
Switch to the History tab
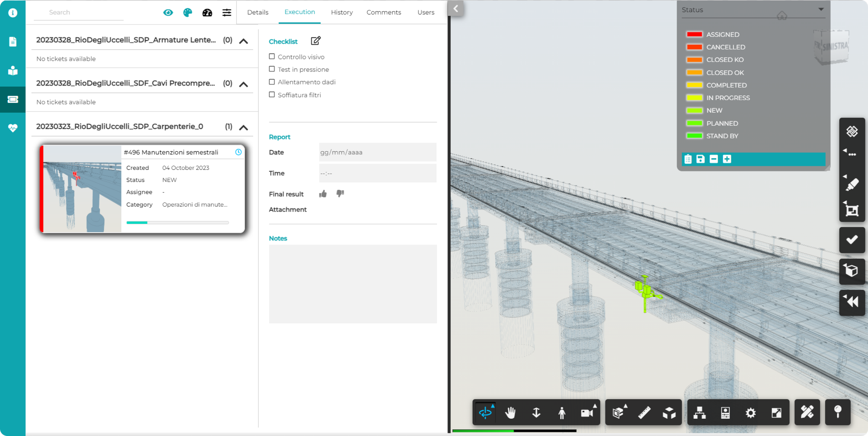click(x=342, y=13)
